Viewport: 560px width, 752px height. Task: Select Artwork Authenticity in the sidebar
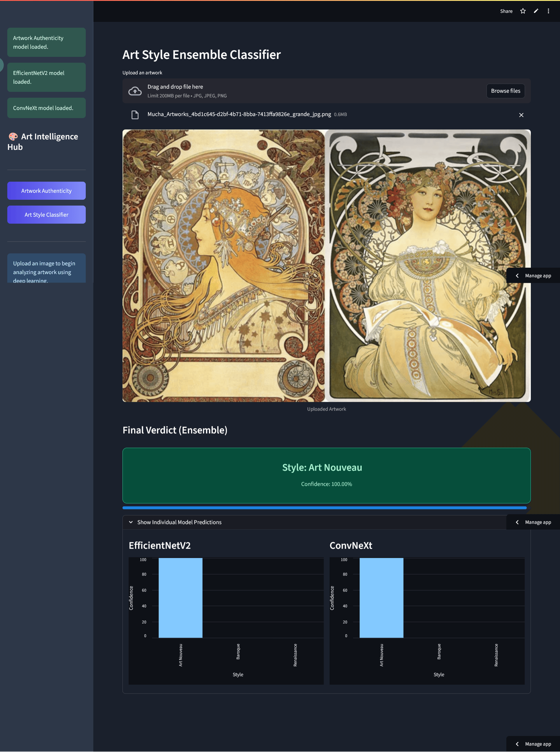pyautogui.click(x=46, y=190)
